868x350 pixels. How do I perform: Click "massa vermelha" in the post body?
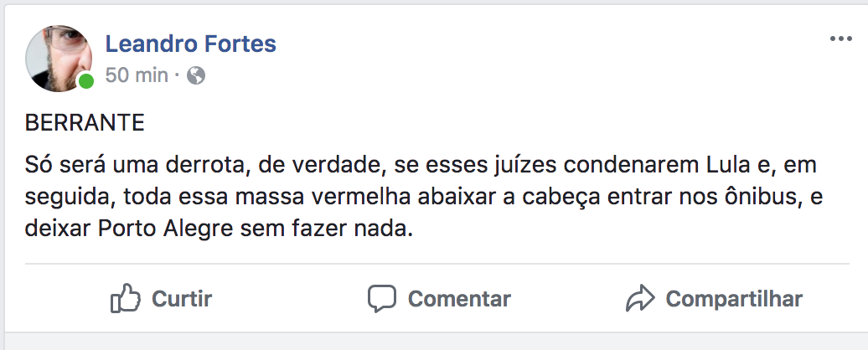pos(276,196)
